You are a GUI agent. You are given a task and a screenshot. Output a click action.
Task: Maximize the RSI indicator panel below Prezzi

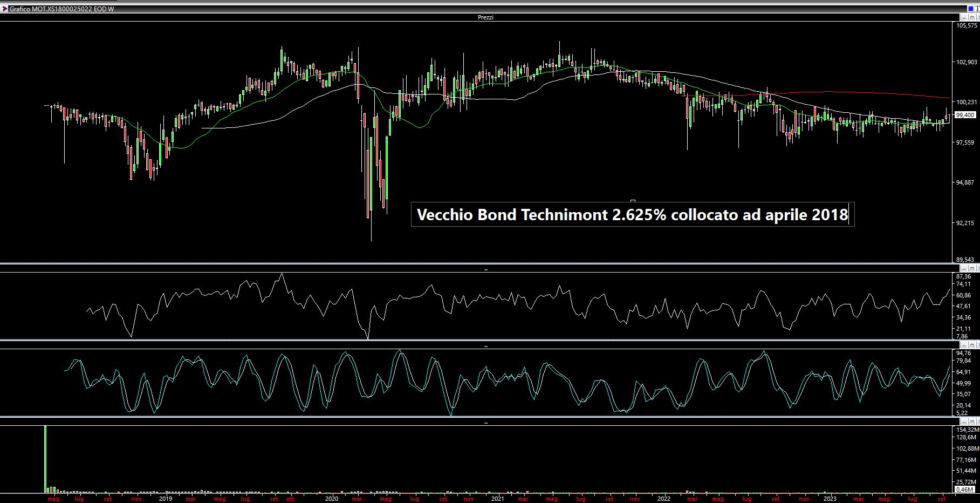pyautogui.click(x=972, y=268)
